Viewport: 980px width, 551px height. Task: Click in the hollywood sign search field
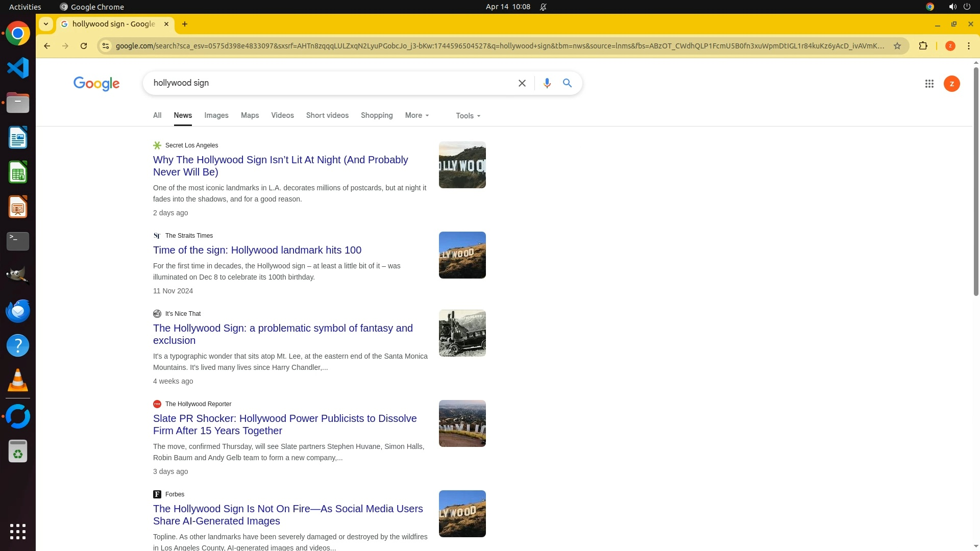327,83
